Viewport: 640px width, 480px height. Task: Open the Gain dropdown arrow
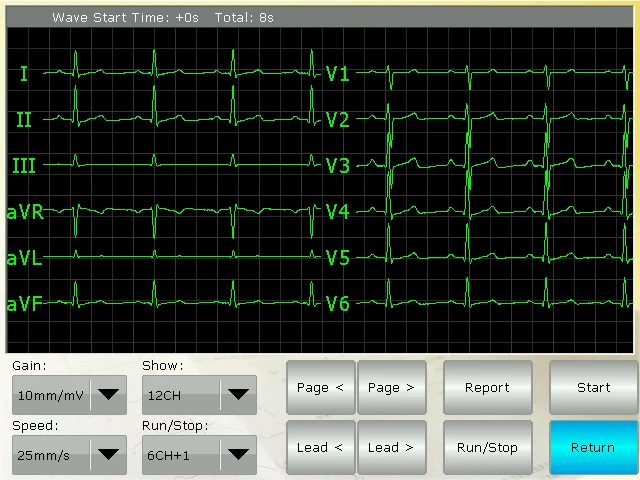point(108,395)
